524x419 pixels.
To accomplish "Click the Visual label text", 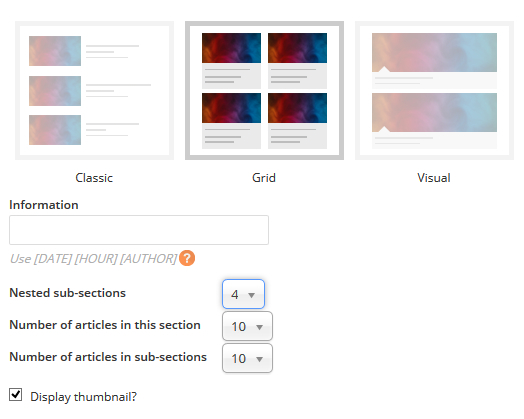I will (434, 178).
